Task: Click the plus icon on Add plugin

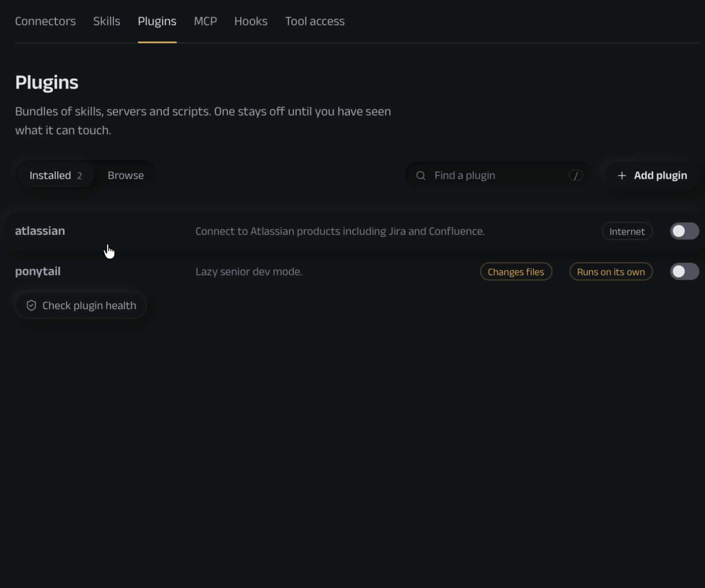Action: tap(622, 175)
